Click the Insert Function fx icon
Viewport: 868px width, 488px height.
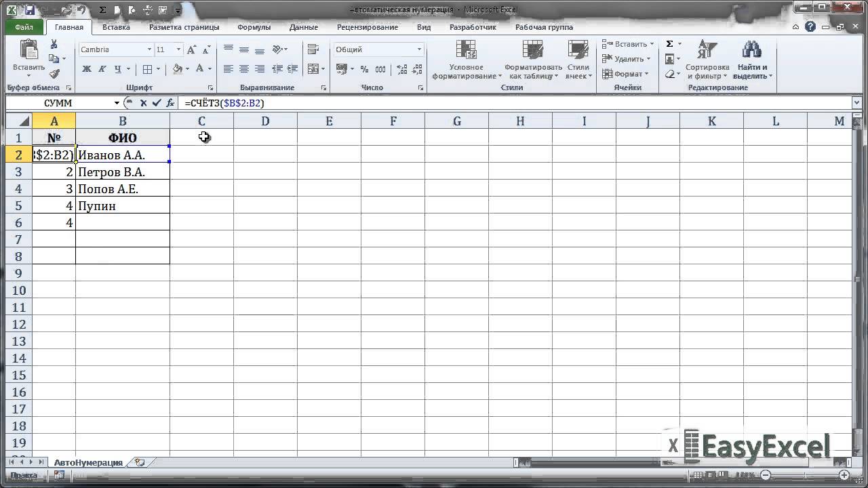(170, 103)
